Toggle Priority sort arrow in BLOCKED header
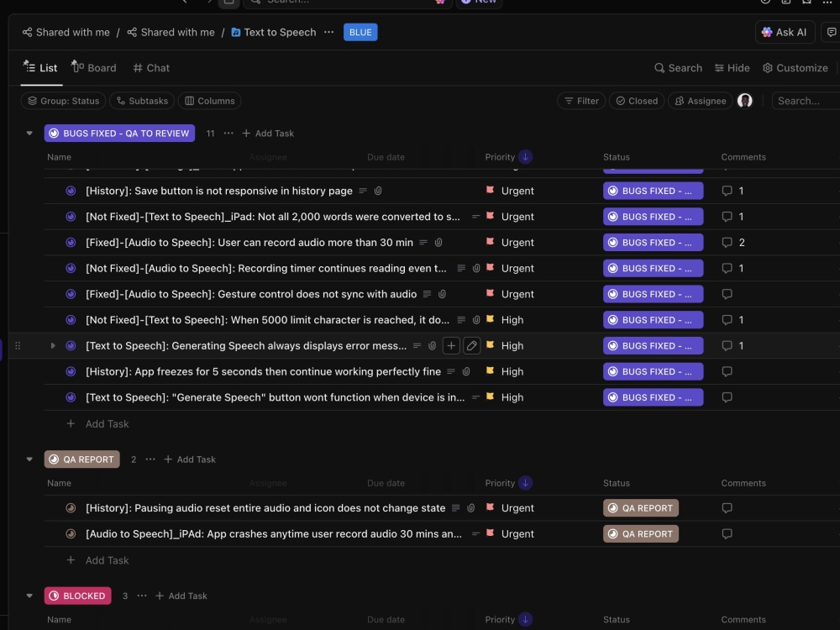 coord(526,619)
